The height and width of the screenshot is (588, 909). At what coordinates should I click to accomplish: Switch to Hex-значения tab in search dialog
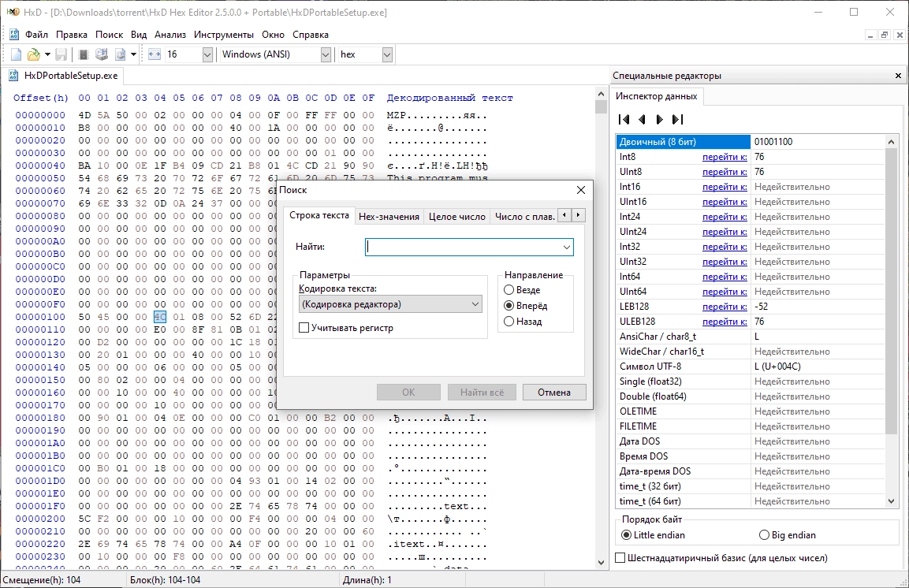pos(389,216)
